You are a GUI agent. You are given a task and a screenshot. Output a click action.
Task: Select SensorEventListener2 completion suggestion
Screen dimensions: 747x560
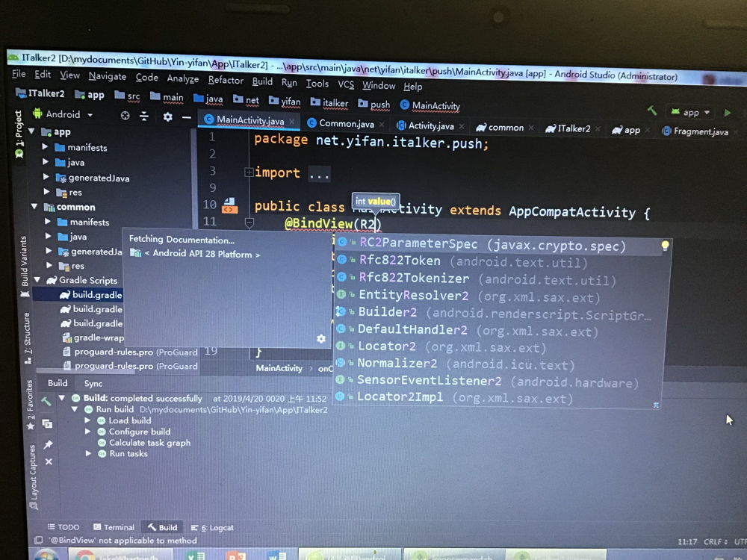(x=498, y=381)
